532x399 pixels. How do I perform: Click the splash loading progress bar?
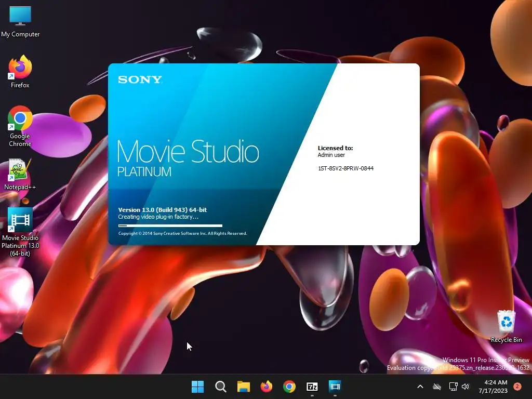click(170, 225)
